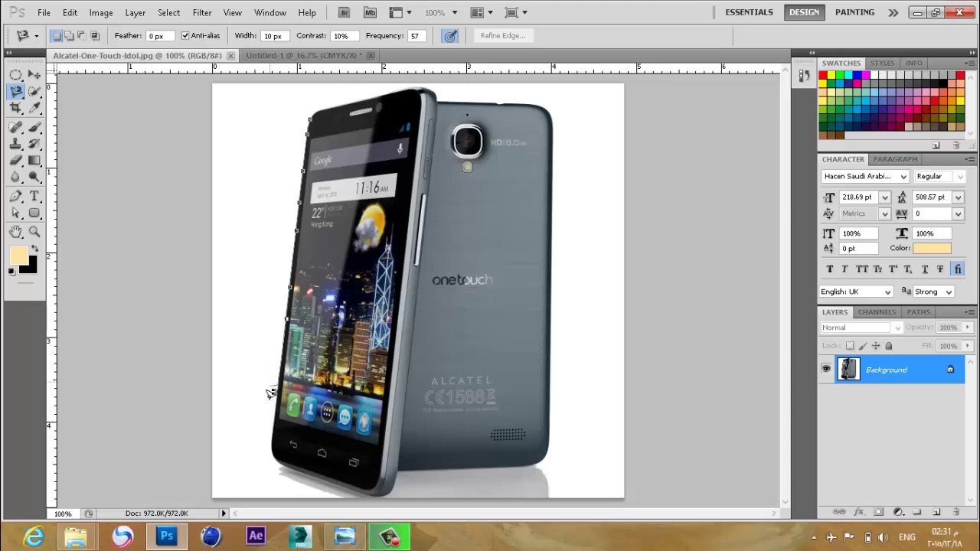Toggle All Caps text style
980x551 pixels.
(861, 269)
